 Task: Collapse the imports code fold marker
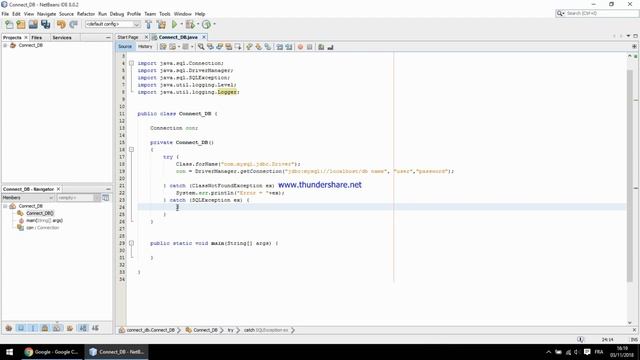click(x=131, y=63)
